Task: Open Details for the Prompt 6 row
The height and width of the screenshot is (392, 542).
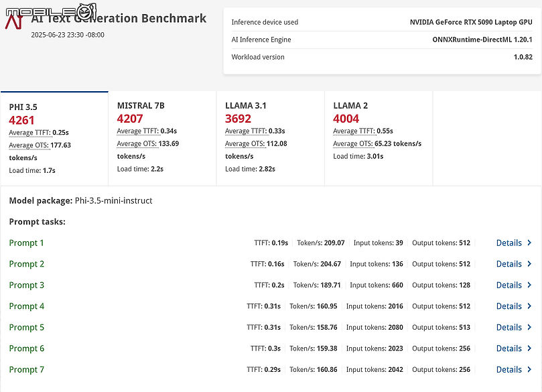Action: point(514,348)
